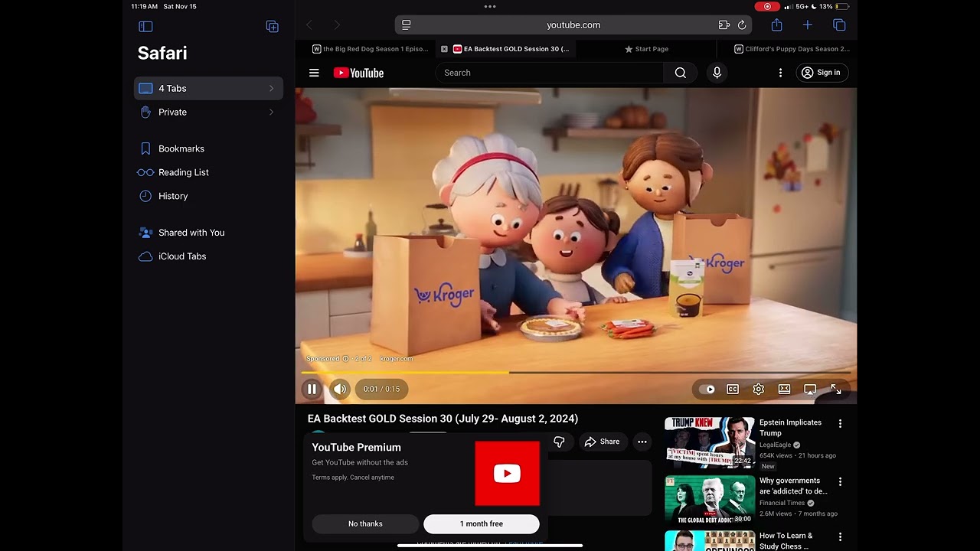Toggle autoplay switch in player
Image resolution: width=980 pixels, height=551 pixels.
707,389
